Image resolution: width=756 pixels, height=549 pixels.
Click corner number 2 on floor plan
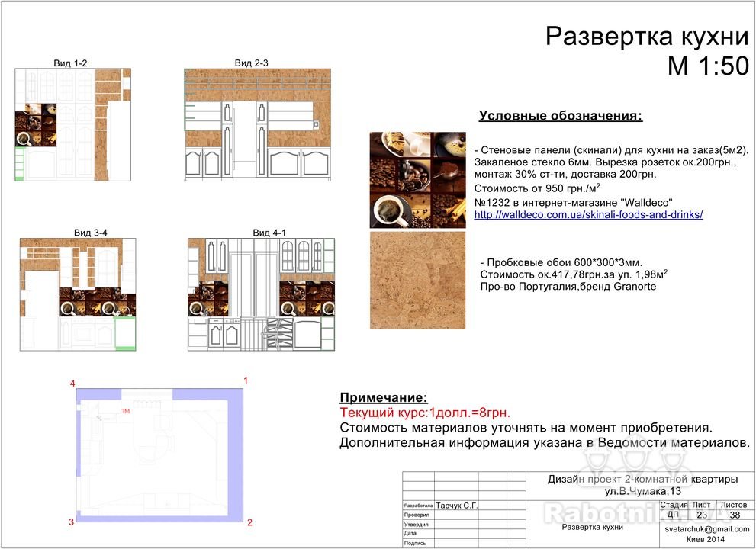pos(249,522)
